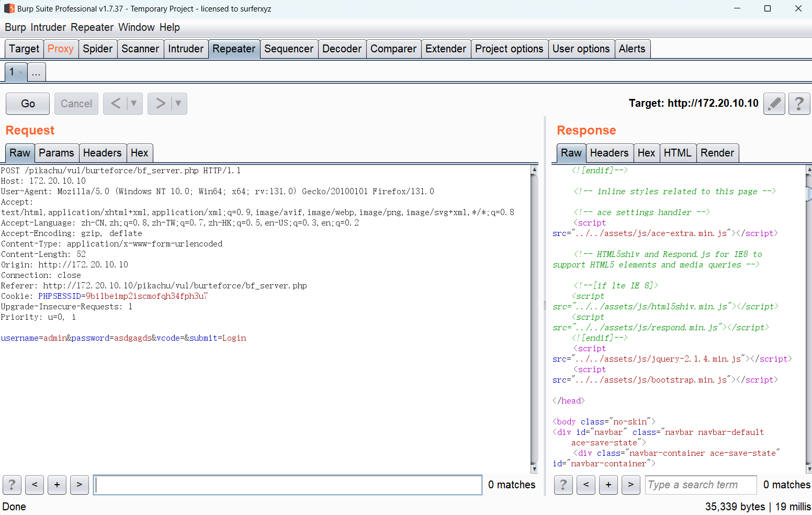Click request pane vertical scrollbar
Viewport: 812px width, 515px height.
[x=534, y=319]
